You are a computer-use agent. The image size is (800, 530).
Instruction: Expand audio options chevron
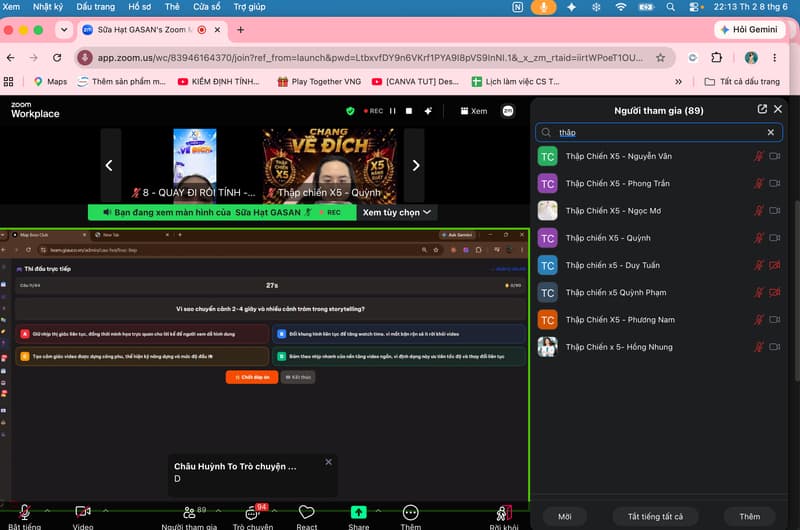click(47, 511)
